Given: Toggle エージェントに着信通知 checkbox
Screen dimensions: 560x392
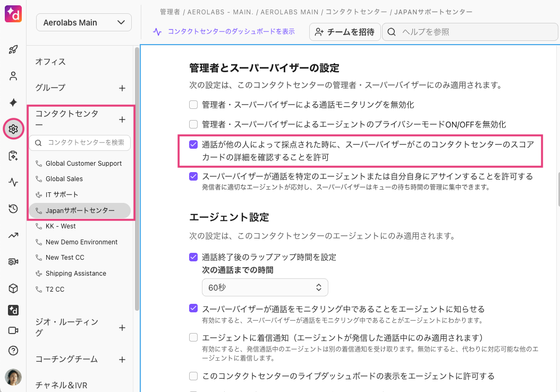Looking at the screenshot, I should pos(193,337).
